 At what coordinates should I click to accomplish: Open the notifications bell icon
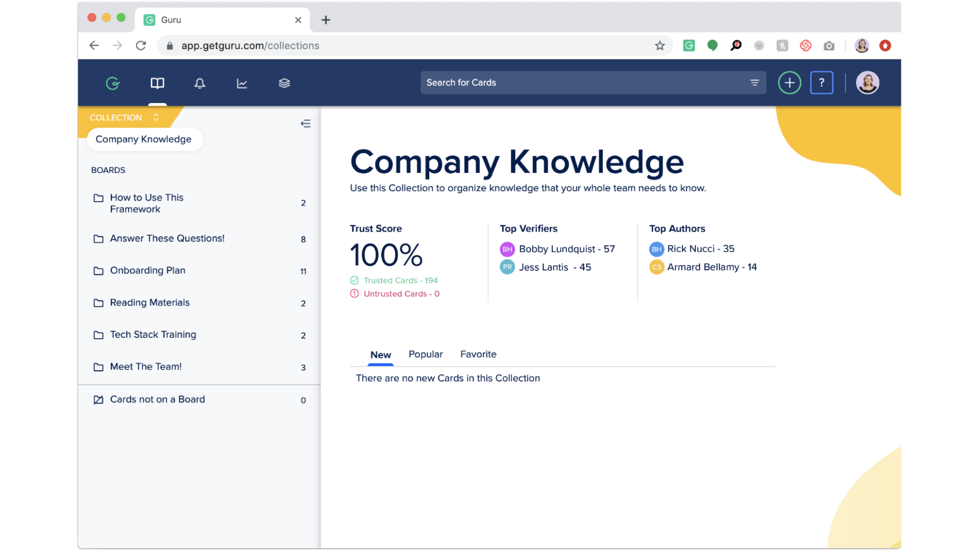coord(200,83)
